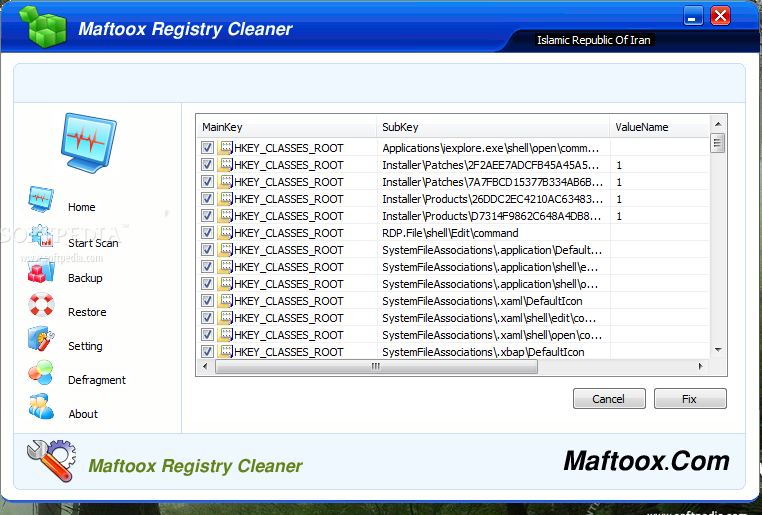Viewport: 762px width, 515px height.
Task: Uncheck the iexplore.exe shell open row
Action: click(x=208, y=148)
